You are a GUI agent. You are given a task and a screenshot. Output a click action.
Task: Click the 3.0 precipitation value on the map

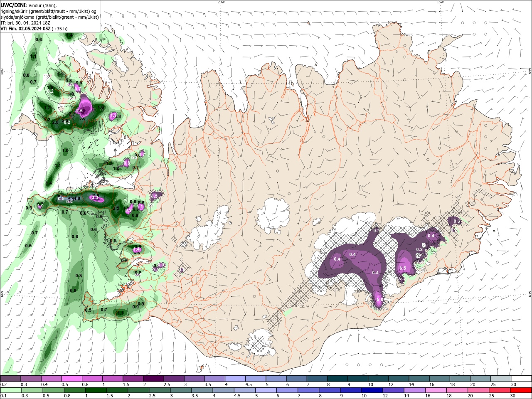(82, 118)
